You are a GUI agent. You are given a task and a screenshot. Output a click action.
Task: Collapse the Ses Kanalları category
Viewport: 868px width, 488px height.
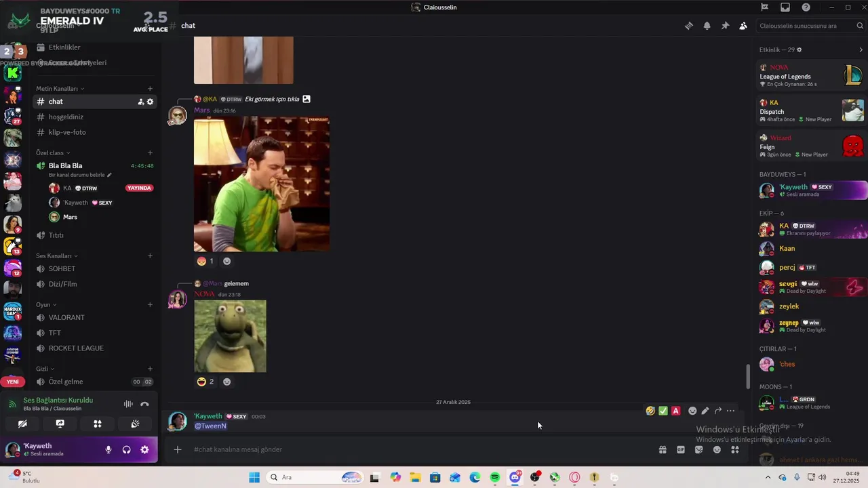pos(57,256)
